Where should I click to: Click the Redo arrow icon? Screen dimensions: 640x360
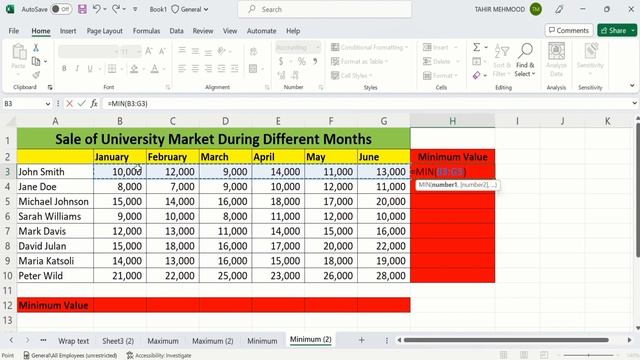pyautogui.click(x=116, y=9)
